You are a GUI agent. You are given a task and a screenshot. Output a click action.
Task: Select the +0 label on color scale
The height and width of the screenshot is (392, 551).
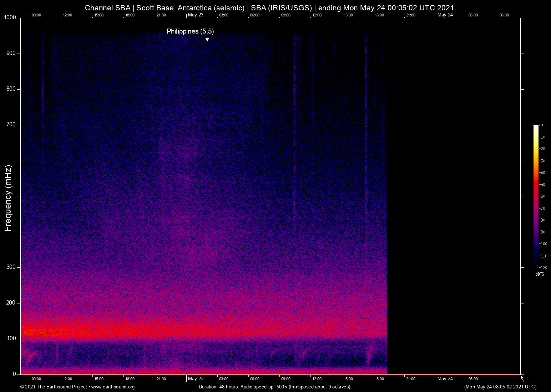point(541,125)
